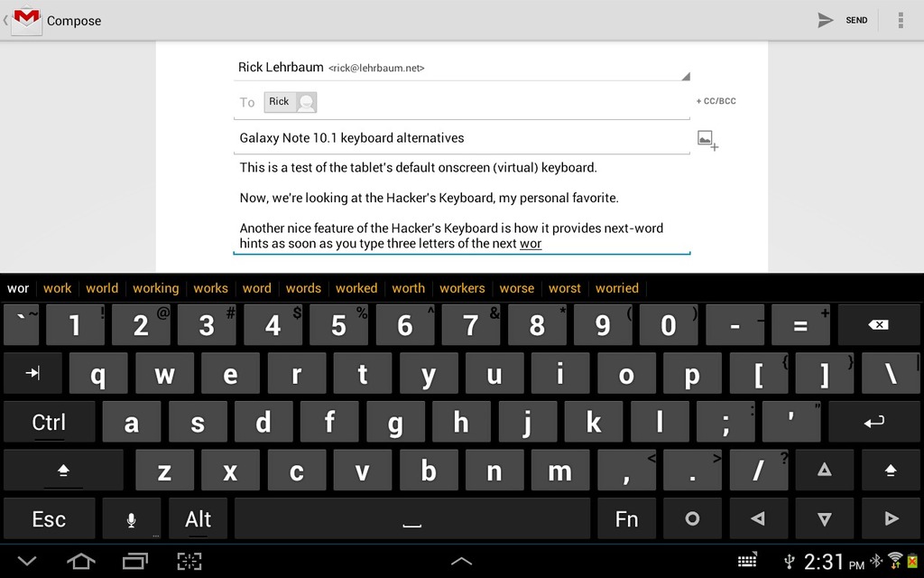Screen dimensions: 924x578
Task: Tap the letter k key
Action: click(594, 423)
